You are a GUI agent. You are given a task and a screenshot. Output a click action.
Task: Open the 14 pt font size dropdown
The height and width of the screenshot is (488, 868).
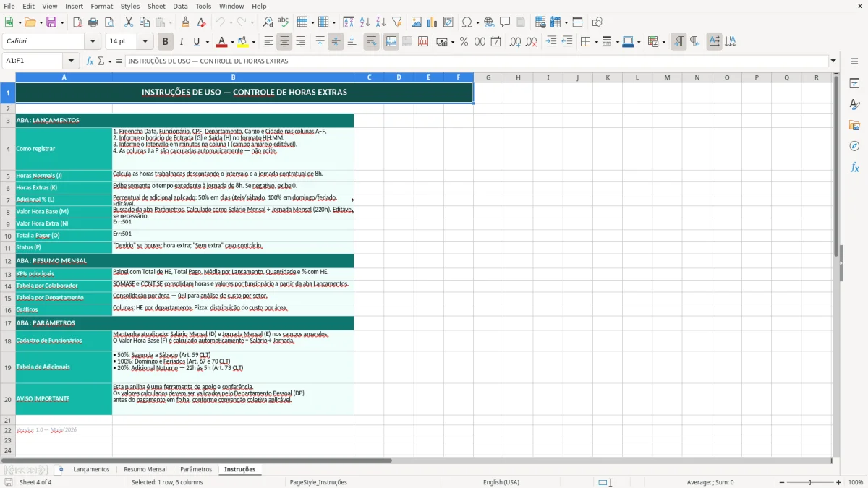click(x=145, y=42)
